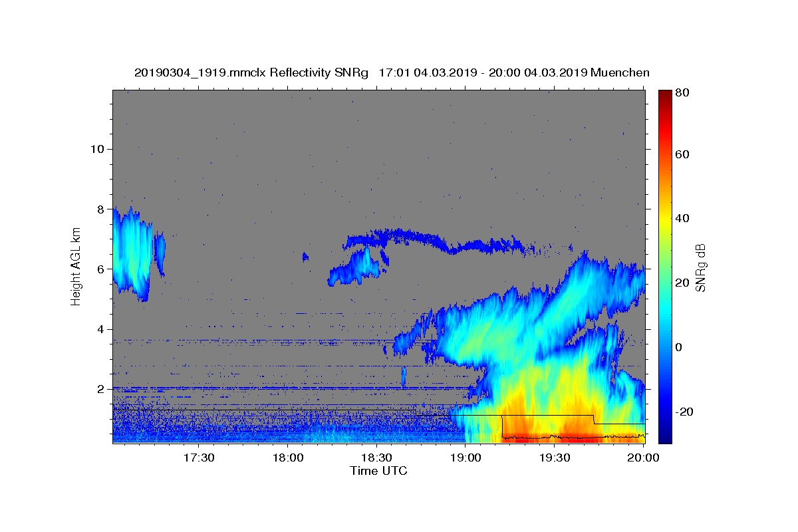Click the height tick label 6
This screenshot has height=532, width=798.
(100, 269)
